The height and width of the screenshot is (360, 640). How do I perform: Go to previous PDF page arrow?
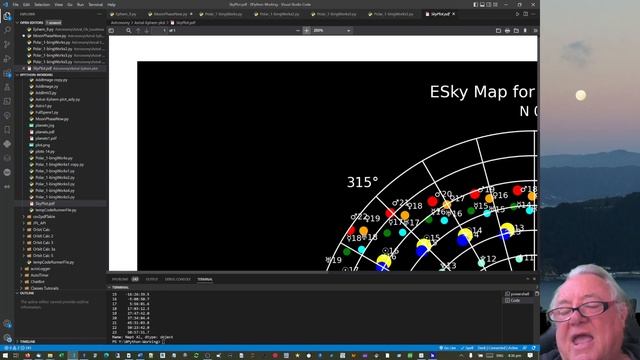[138, 31]
